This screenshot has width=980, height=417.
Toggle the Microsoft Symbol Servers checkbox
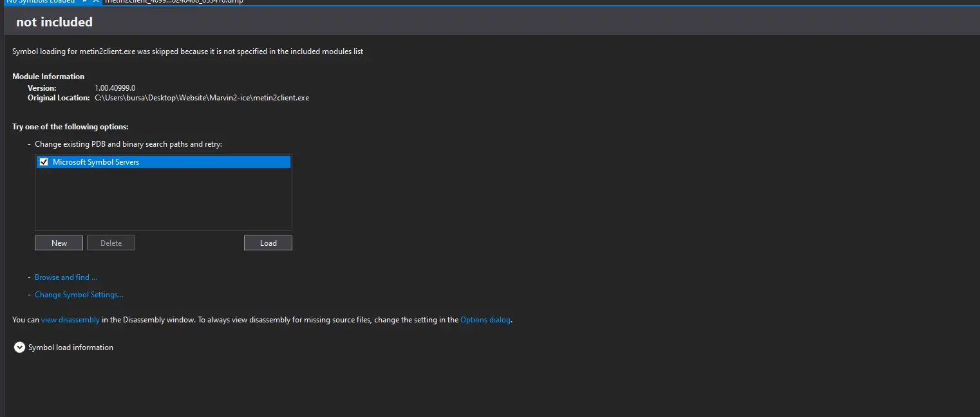pyautogui.click(x=44, y=162)
